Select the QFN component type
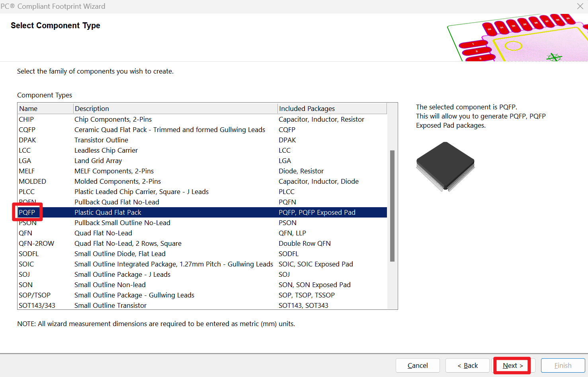Image resolution: width=588 pixels, height=377 pixels. click(x=202, y=233)
